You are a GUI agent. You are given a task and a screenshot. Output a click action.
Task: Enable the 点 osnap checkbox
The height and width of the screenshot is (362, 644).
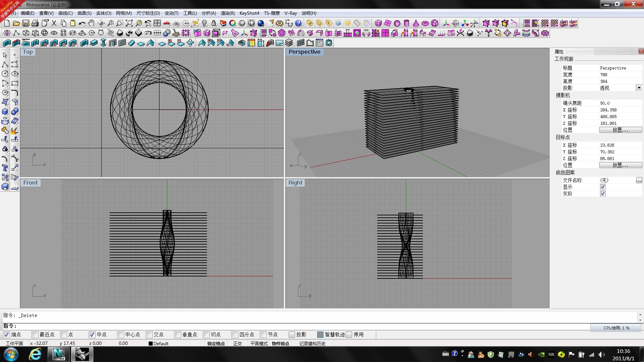point(63,334)
